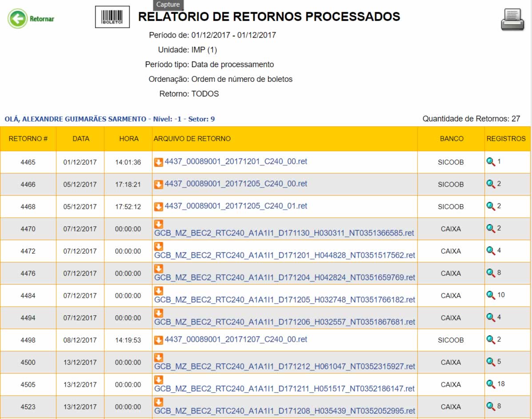The image size is (532, 419).
Task: Click download icon for retorno 4465
Action: (x=159, y=162)
